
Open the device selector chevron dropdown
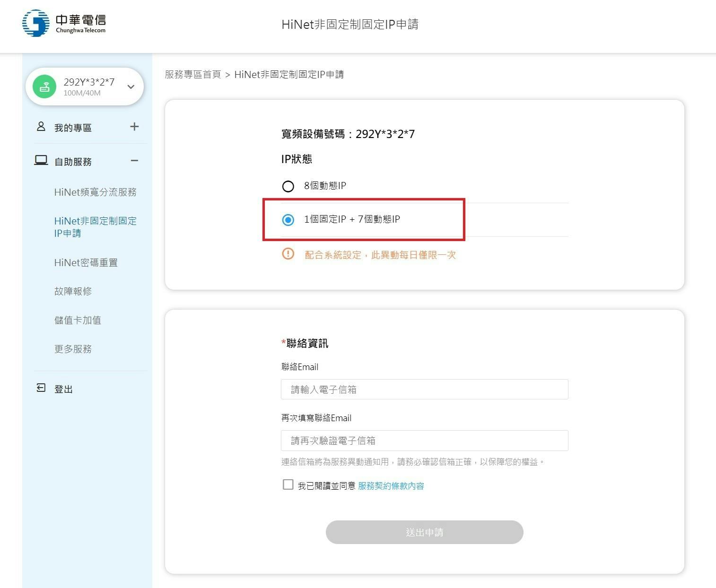pos(131,86)
